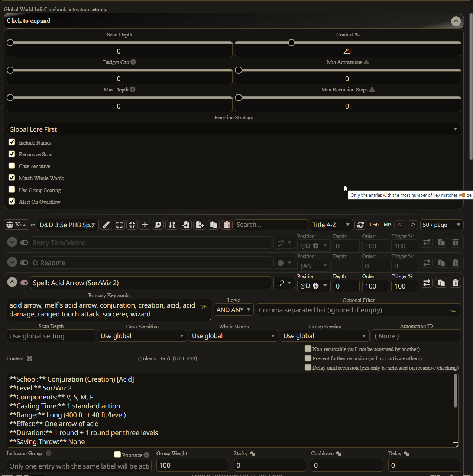The height and width of the screenshot is (476, 473).
Task: Click the copy icon on the Entry Title/Memo row
Action: 441,242
